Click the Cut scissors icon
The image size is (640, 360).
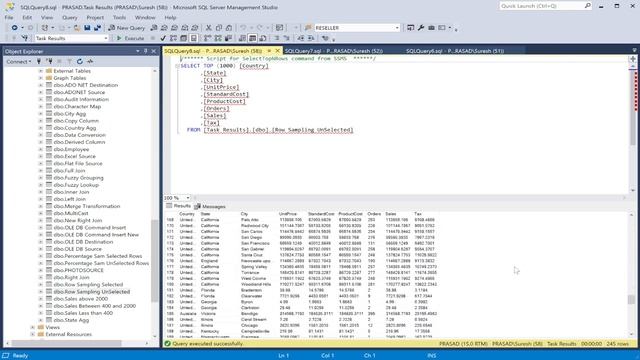coord(208,28)
